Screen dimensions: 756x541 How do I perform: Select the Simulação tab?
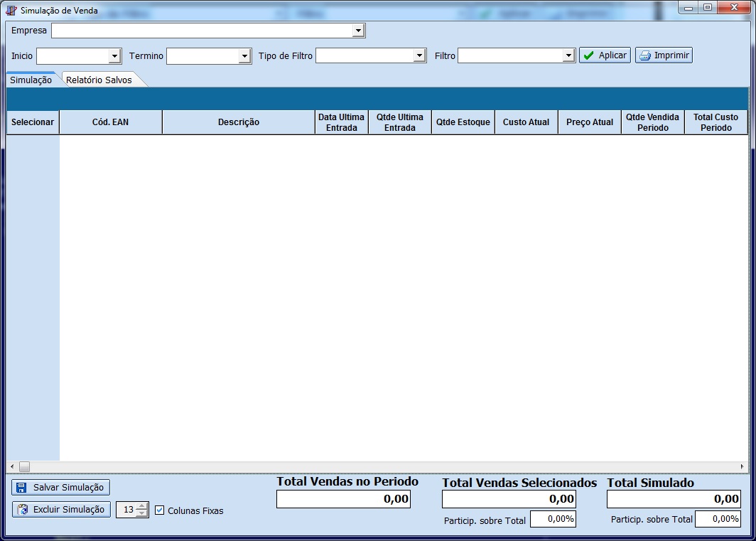[31, 80]
